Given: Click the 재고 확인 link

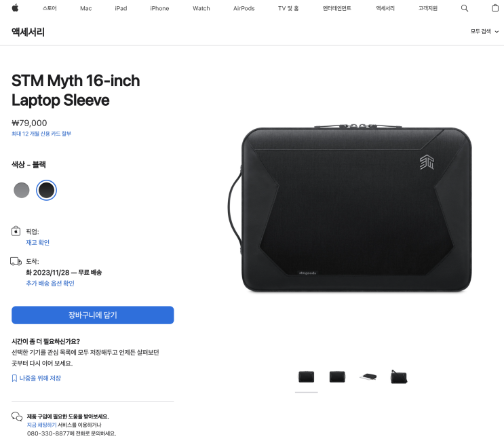Looking at the screenshot, I should coord(37,243).
